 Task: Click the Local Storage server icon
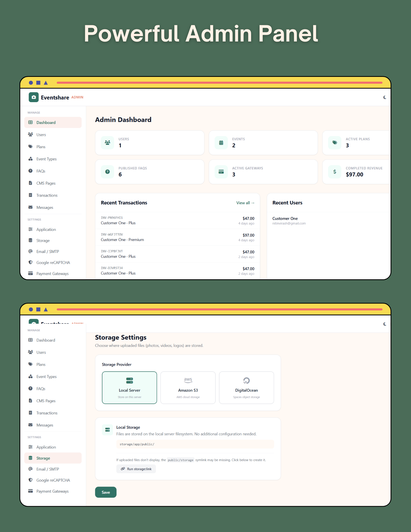107,430
